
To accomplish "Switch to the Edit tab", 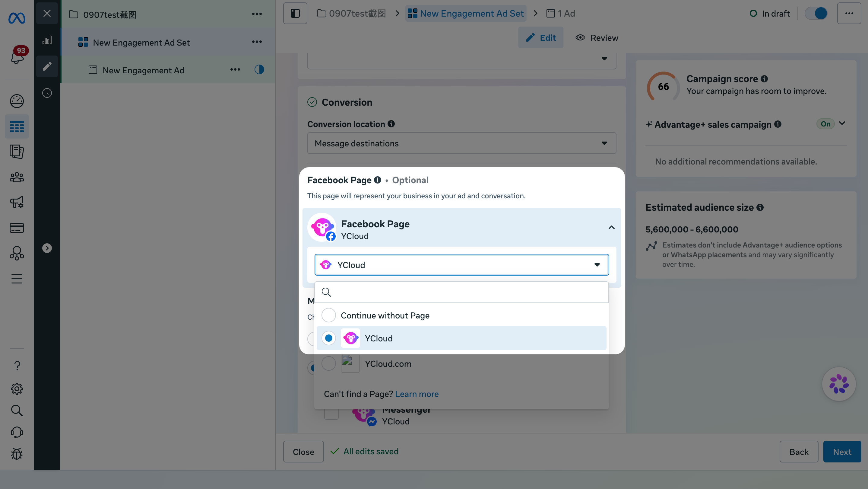I will [541, 37].
